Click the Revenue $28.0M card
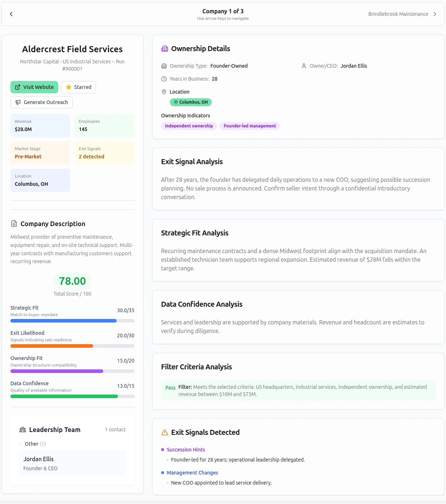Image resolution: width=446 pixels, height=504 pixels. coord(40,126)
